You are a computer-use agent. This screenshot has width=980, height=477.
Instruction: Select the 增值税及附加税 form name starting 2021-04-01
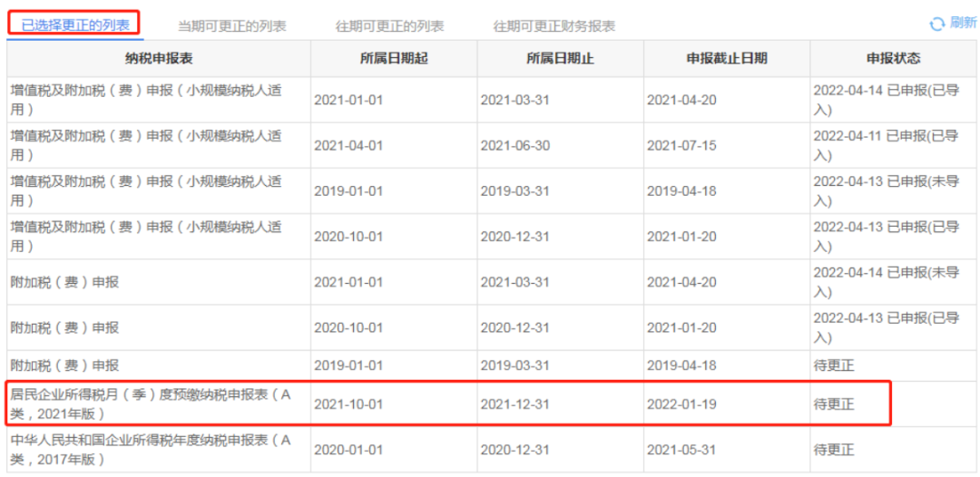tap(146, 145)
